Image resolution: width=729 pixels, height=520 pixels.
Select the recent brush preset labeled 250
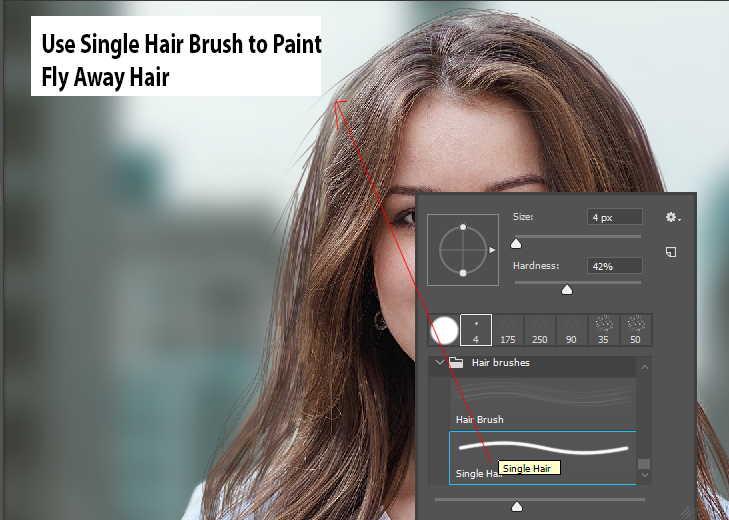[539, 330]
